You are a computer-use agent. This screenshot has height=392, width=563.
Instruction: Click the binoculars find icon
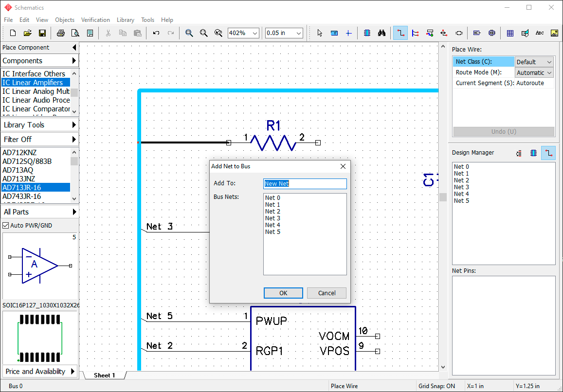point(381,33)
